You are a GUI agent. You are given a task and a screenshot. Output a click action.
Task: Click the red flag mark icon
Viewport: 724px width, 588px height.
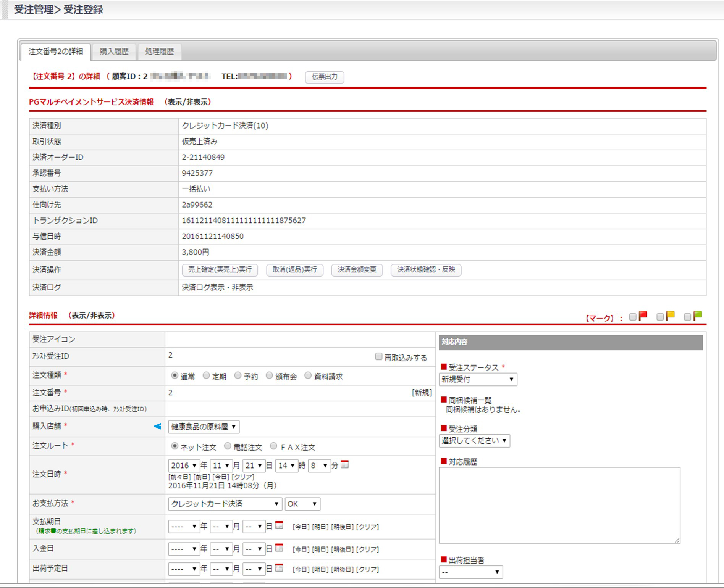click(x=643, y=316)
